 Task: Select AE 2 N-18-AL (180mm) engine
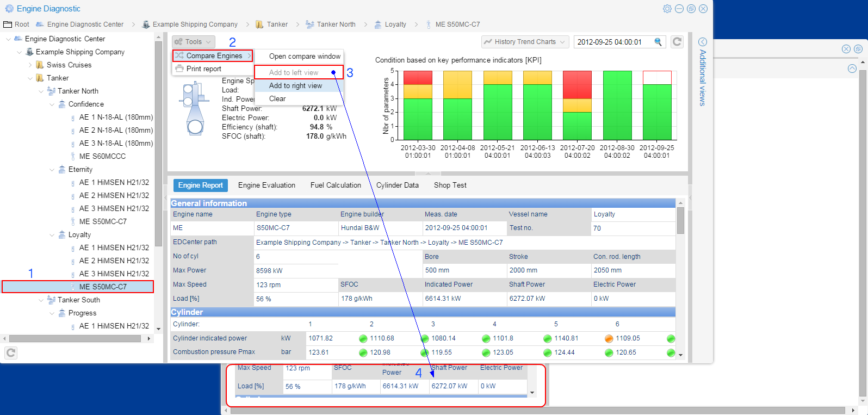(116, 131)
